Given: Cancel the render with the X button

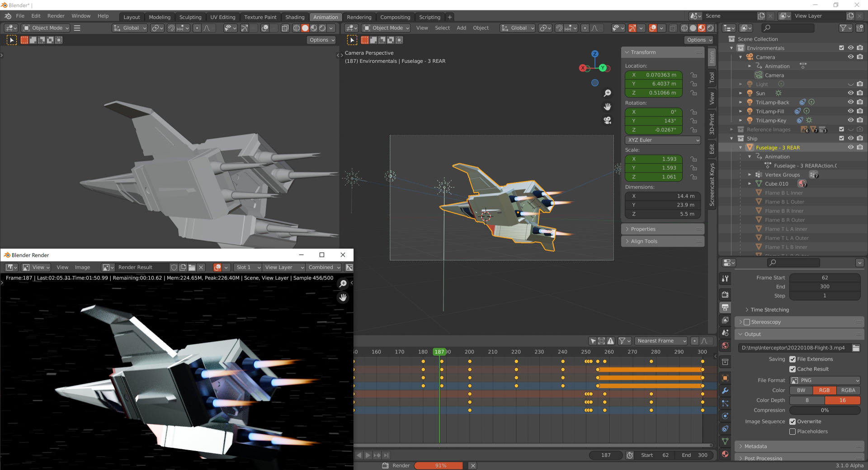Looking at the screenshot, I should point(473,465).
